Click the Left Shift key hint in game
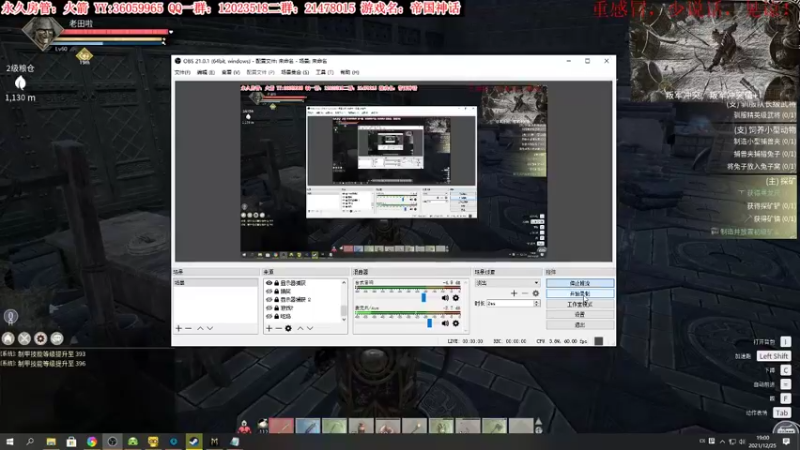This screenshot has width=800, height=450. (x=773, y=356)
